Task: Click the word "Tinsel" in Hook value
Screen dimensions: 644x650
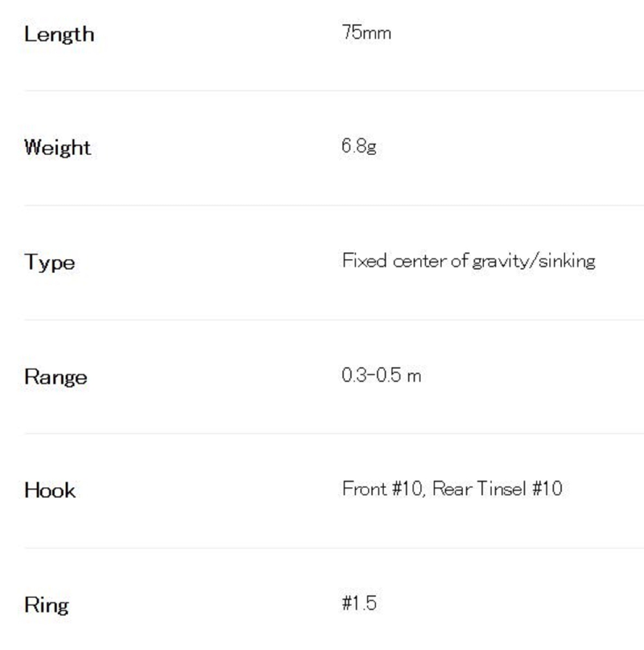Action: (501, 489)
